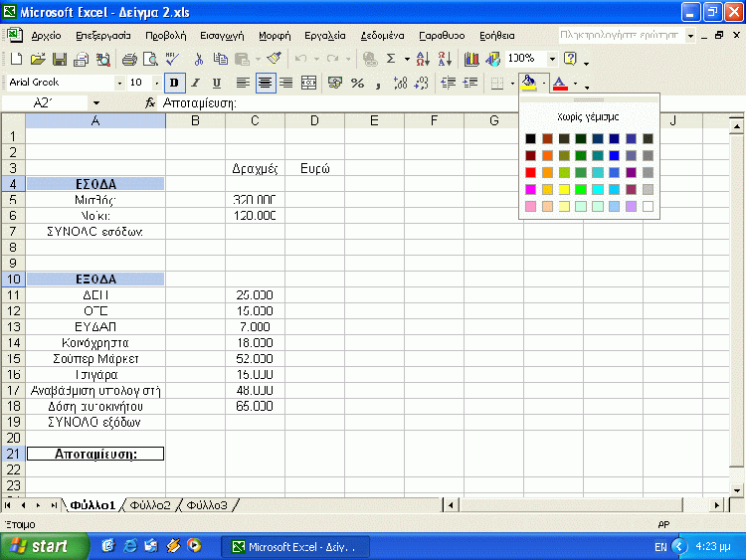Decrease indent icon
The height and width of the screenshot is (560, 746).
coord(448,84)
